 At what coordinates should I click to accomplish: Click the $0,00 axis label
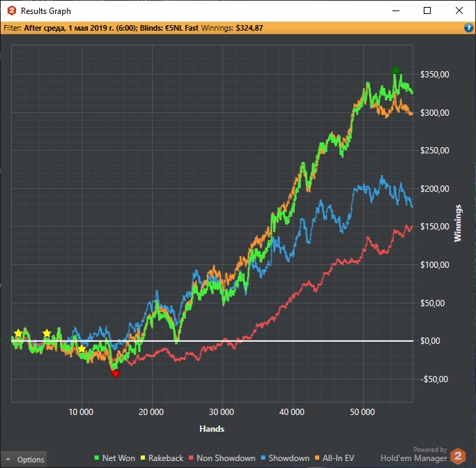(x=430, y=341)
